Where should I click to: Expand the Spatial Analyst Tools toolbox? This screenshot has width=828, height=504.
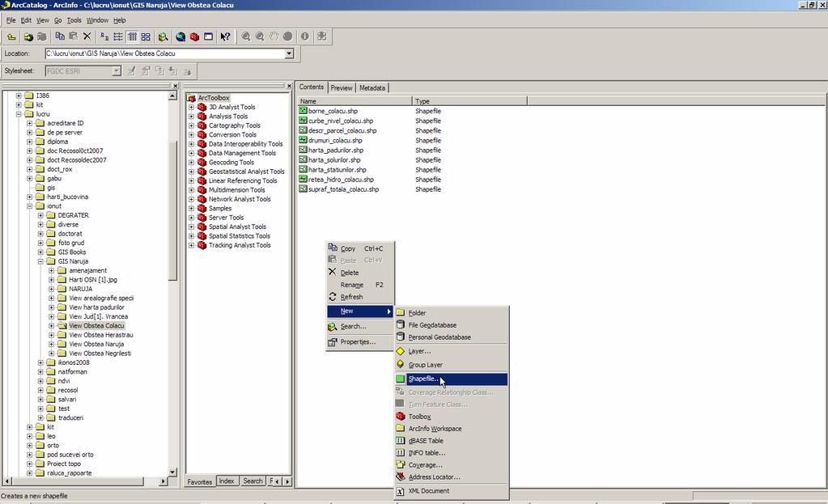tap(191, 227)
